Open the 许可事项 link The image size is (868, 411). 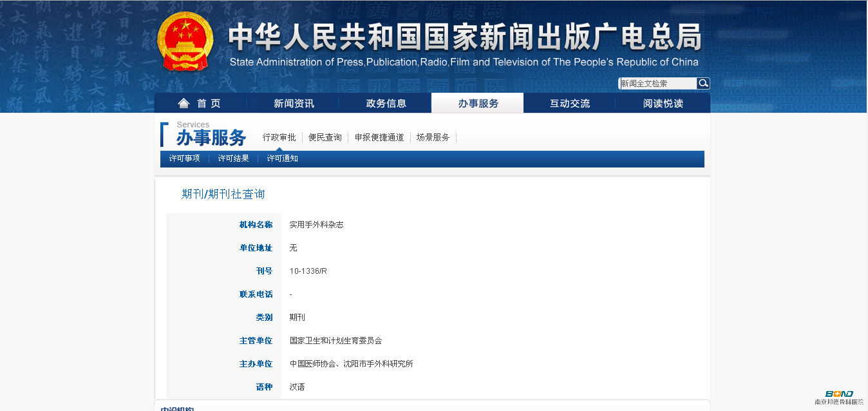185,158
